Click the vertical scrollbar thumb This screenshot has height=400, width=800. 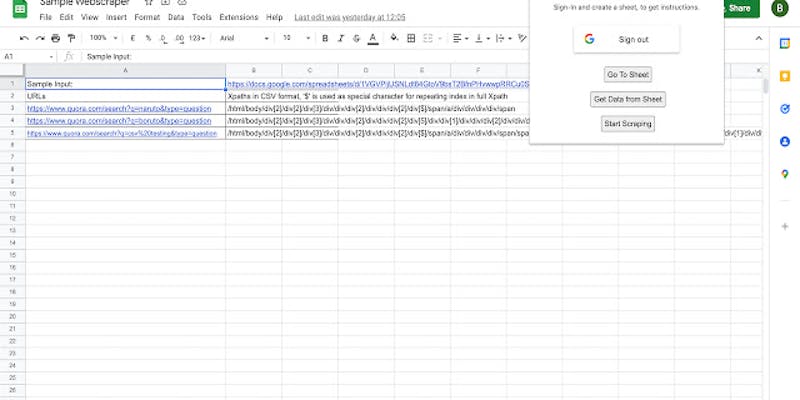[x=765, y=86]
